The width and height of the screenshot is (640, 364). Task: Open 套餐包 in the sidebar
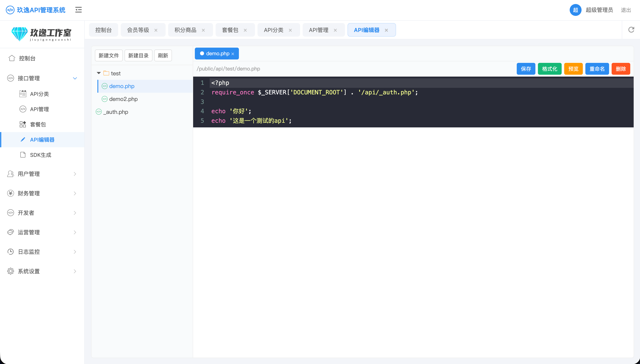coord(42,124)
